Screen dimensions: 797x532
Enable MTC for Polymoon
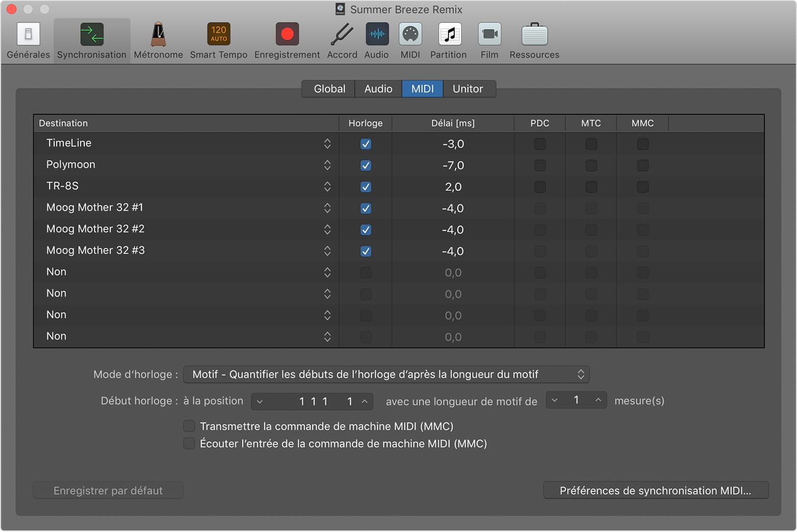tap(591, 165)
